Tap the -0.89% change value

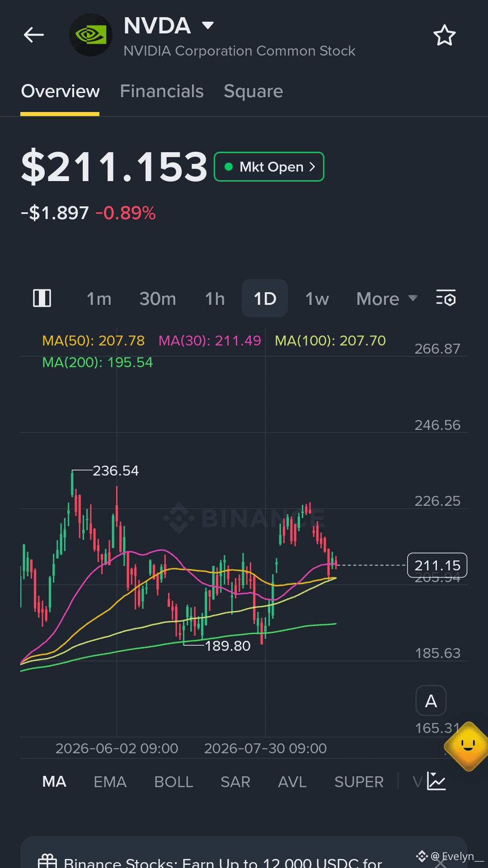(x=126, y=213)
